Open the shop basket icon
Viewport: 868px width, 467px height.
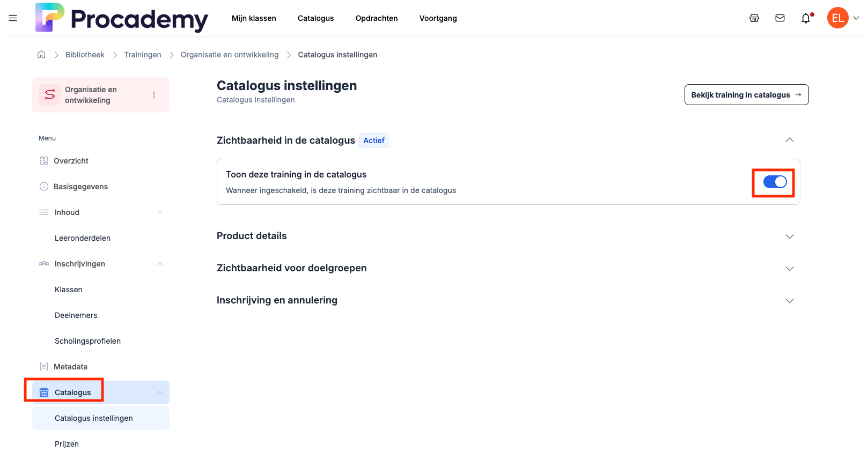[x=754, y=18]
